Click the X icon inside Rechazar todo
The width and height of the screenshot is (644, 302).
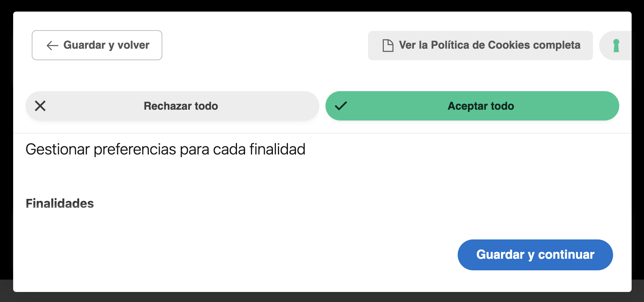tap(40, 106)
